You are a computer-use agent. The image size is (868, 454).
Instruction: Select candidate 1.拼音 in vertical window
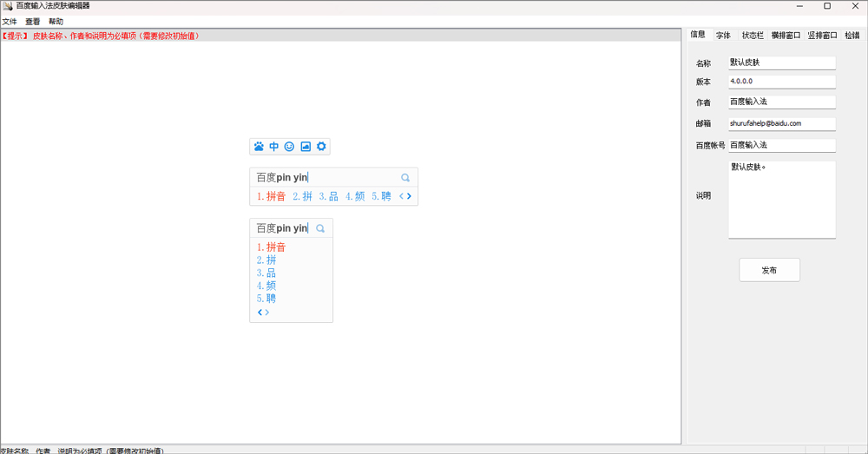coord(271,247)
